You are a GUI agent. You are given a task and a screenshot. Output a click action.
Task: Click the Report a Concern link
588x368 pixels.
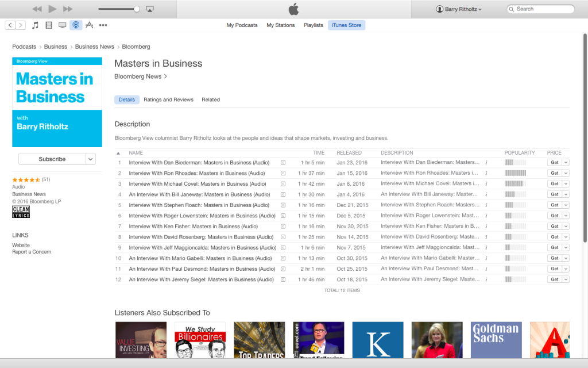[32, 252]
